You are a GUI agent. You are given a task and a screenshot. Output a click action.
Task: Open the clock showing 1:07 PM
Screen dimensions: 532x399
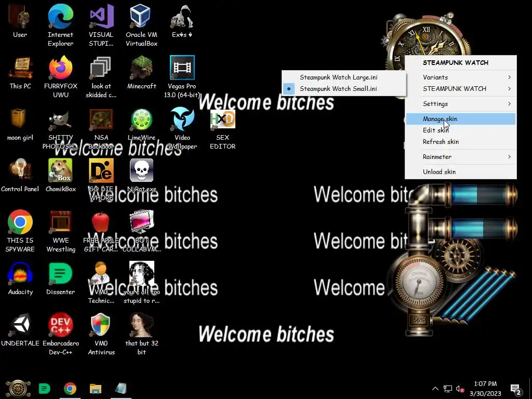point(485,389)
